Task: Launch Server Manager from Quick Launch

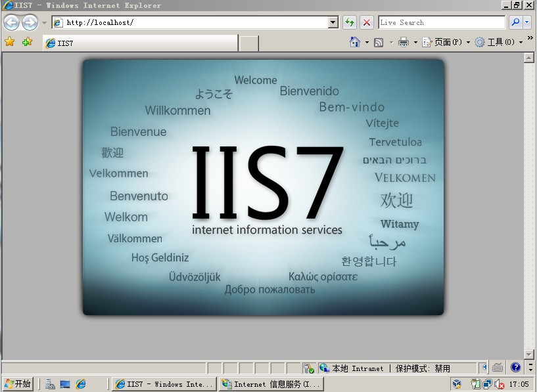Action: click(x=50, y=384)
